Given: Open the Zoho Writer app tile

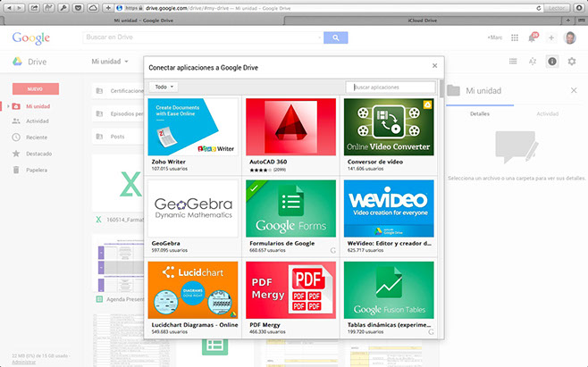Looking at the screenshot, I should 192,127.
